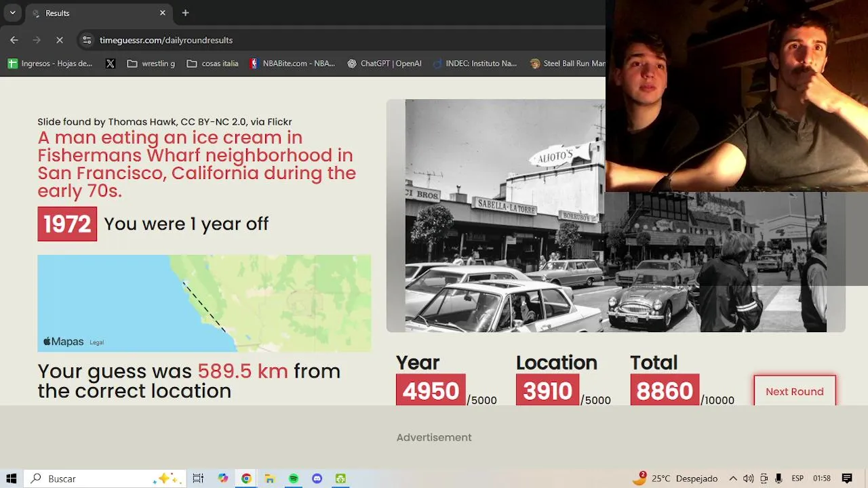This screenshot has width=868, height=488.
Task: Click the 3910 location score
Action: coord(548,390)
